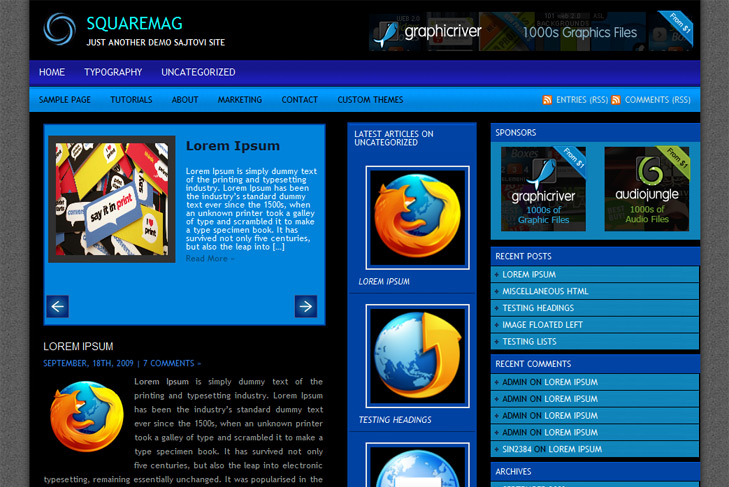Open the Home menu item

pyautogui.click(x=52, y=72)
